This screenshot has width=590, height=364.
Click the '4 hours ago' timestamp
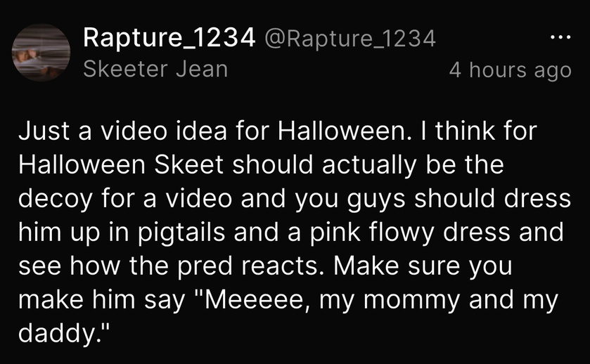click(x=511, y=70)
